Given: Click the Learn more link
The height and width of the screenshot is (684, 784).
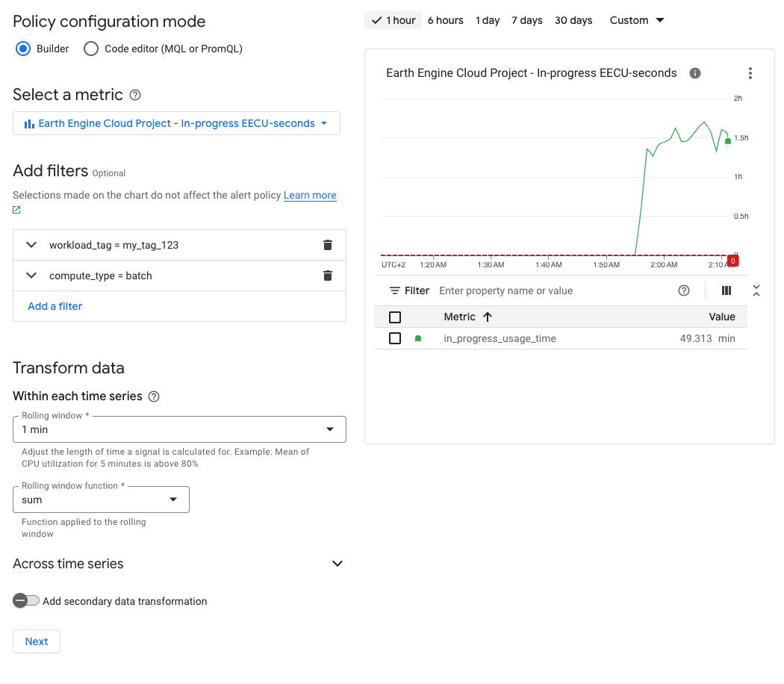Looking at the screenshot, I should pos(309,195).
